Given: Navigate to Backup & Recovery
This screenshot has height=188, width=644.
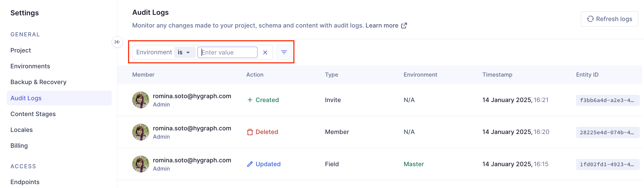Looking at the screenshot, I should 38,82.
